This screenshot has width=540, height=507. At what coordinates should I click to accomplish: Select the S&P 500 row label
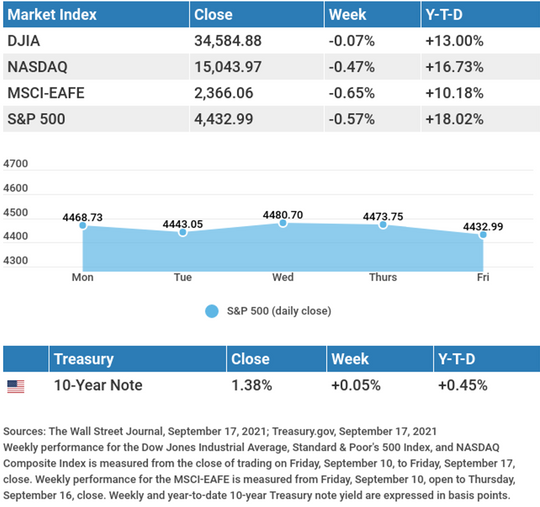36,119
